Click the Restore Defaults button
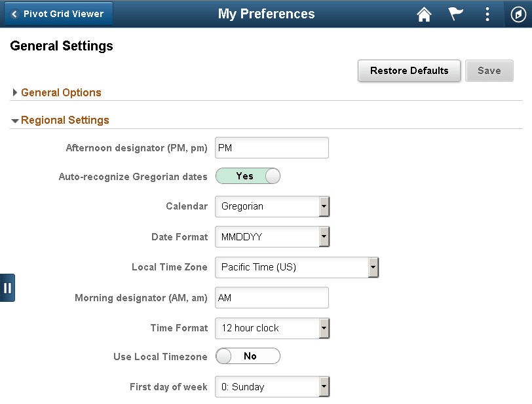This screenshot has height=404, width=532. [x=409, y=71]
